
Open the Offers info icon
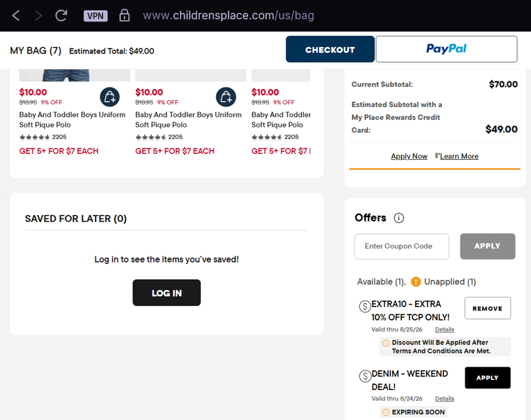(x=399, y=218)
